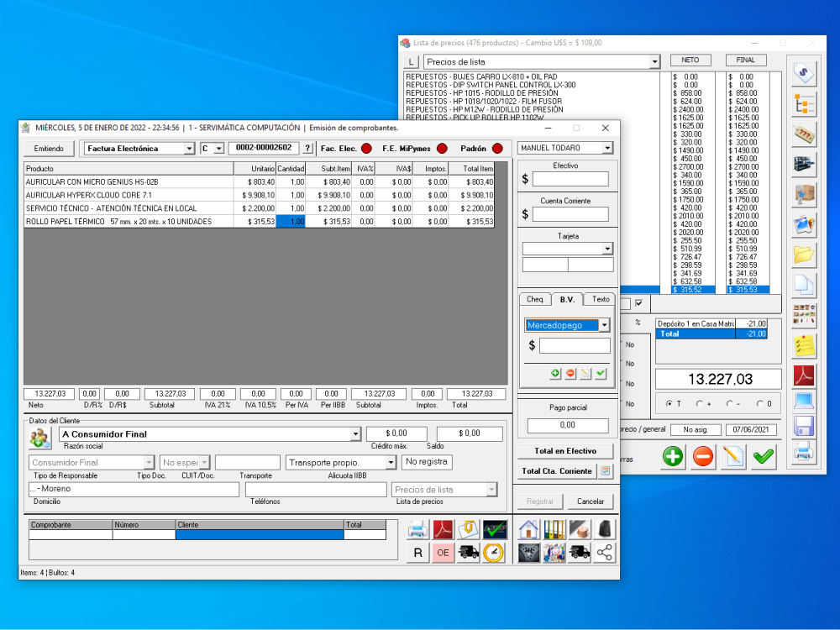Click the yellow sticky notes icon
The width and height of the screenshot is (840, 630).
(x=804, y=345)
